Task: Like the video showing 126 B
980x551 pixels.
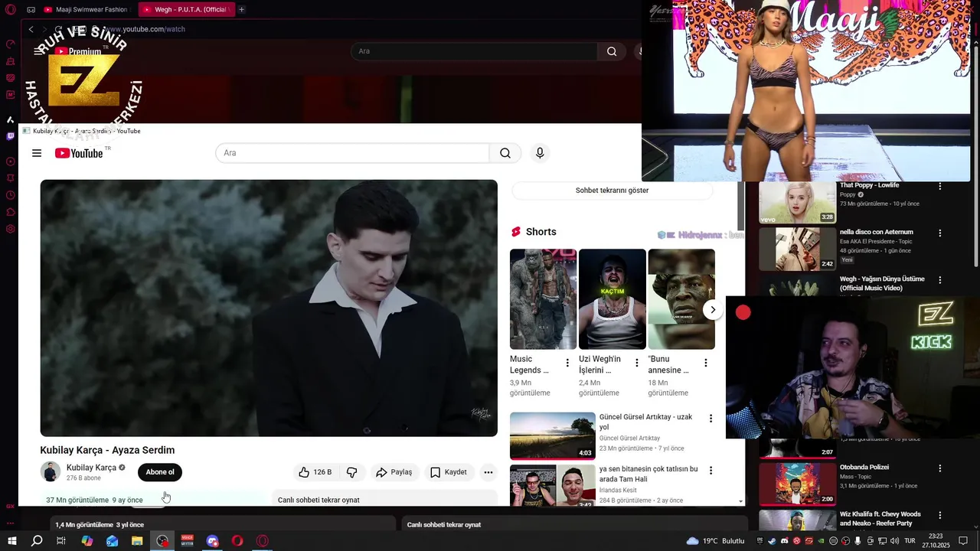Action: coord(315,472)
